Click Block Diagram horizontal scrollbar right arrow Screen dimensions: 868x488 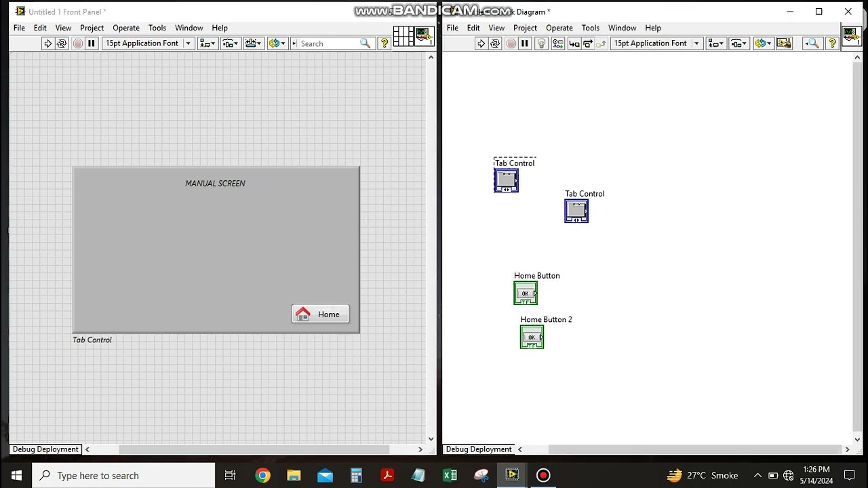coord(847,449)
